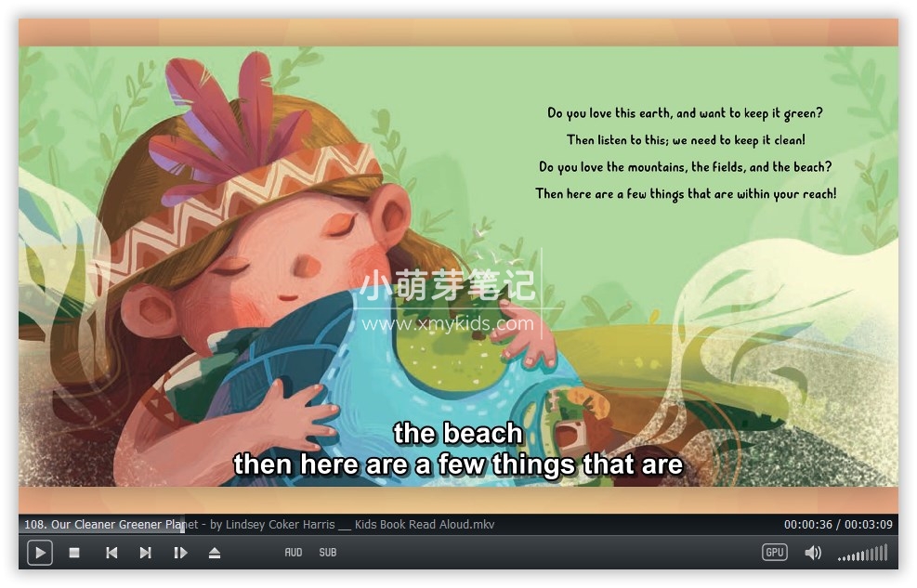Click the eject/open media icon

coord(215,553)
